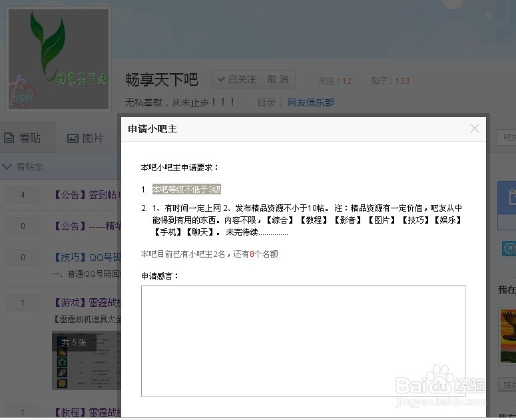
Task: Click the 申请小吧主 dialog title
Action: click(152, 128)
